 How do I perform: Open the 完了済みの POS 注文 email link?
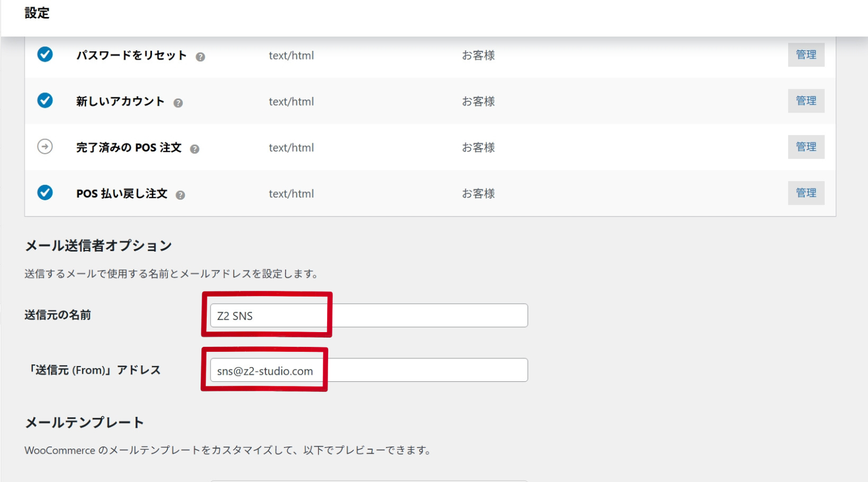pyautogui.click(x=129, y=148)
